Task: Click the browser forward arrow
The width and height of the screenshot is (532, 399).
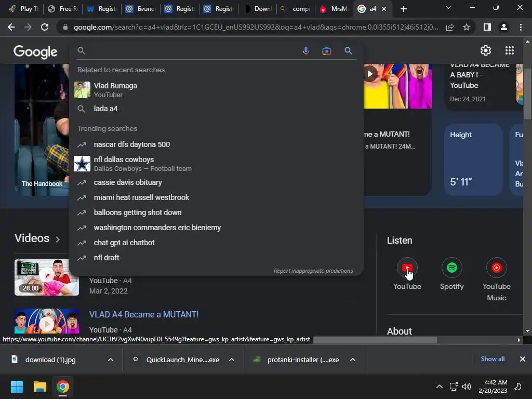Action: click(28, 27)
